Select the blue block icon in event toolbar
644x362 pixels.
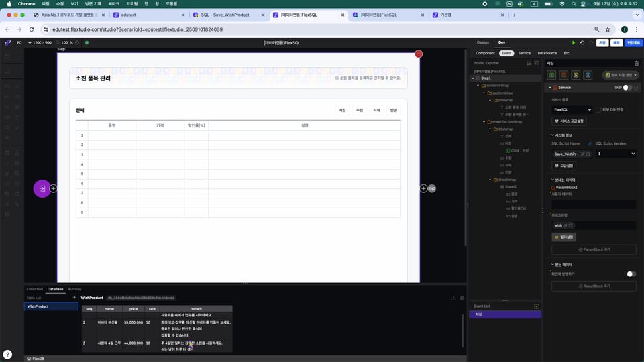(x=588, y=75)
